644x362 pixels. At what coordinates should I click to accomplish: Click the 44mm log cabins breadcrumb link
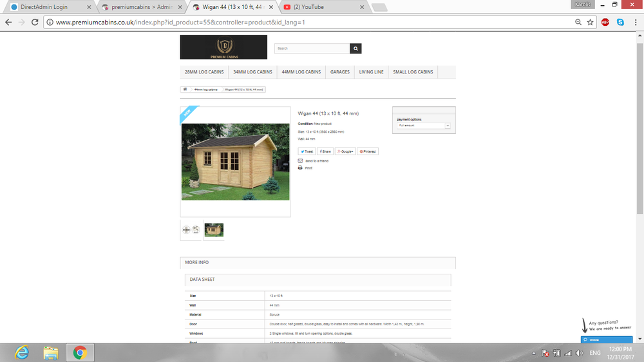click(206, 90)
